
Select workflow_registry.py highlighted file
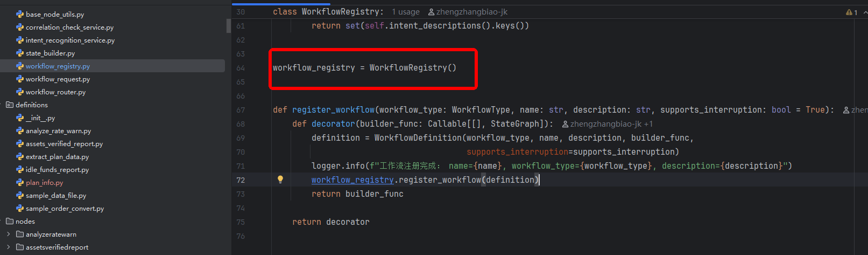[x=58, y=66]
